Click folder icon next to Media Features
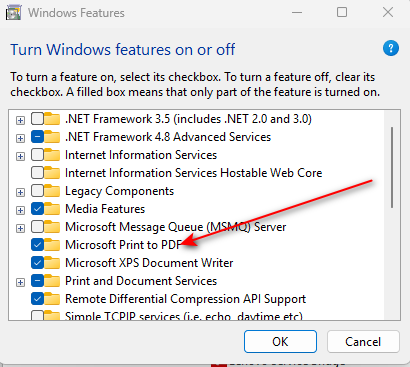The height and width of the screenshot is (367, 410). pos(52,209)
